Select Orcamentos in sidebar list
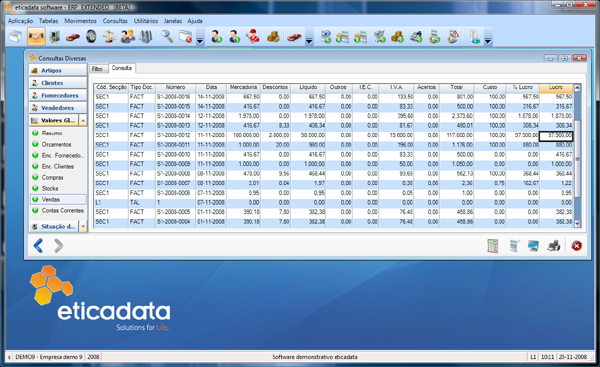The image size is (600, 367). [56, 144]
